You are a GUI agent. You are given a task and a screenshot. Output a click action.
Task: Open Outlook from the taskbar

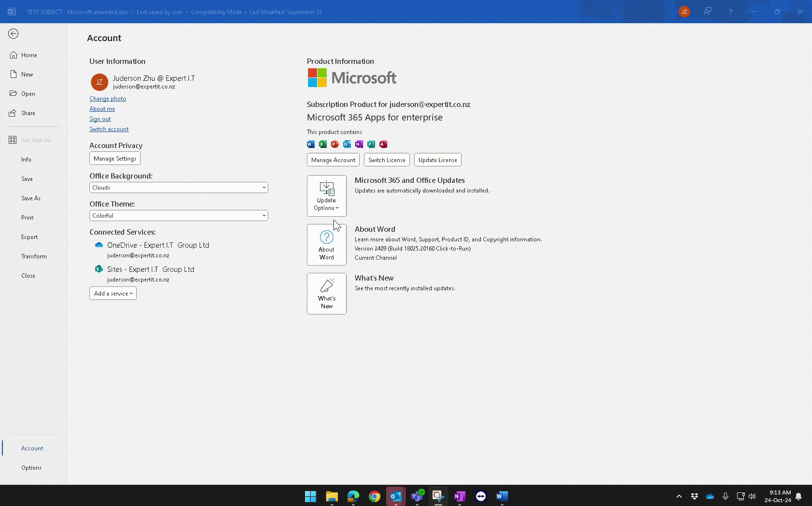[x=395, y=496]
